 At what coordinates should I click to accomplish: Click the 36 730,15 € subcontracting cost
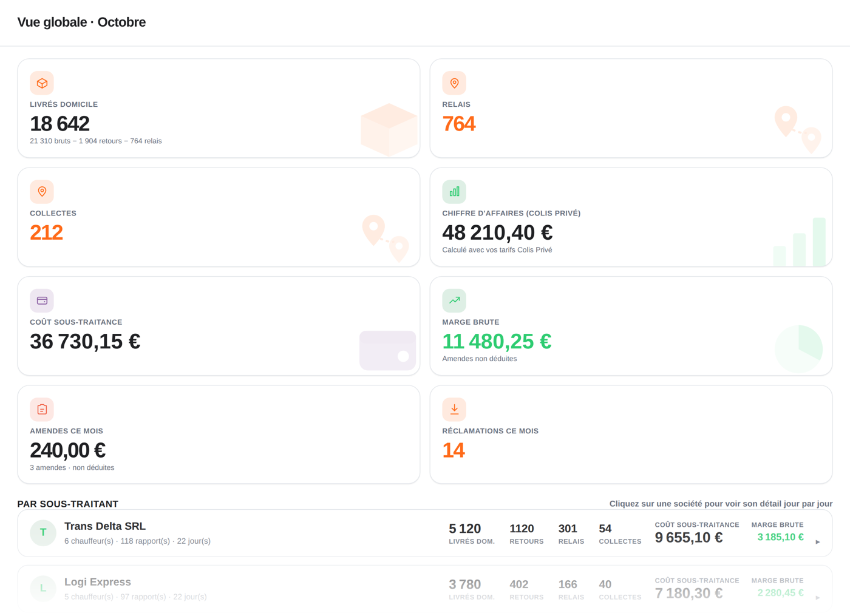tap(85, 342)
